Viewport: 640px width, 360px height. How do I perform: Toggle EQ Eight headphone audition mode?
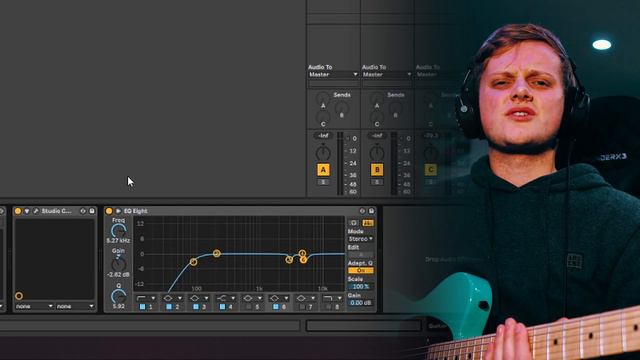(354, 223)
